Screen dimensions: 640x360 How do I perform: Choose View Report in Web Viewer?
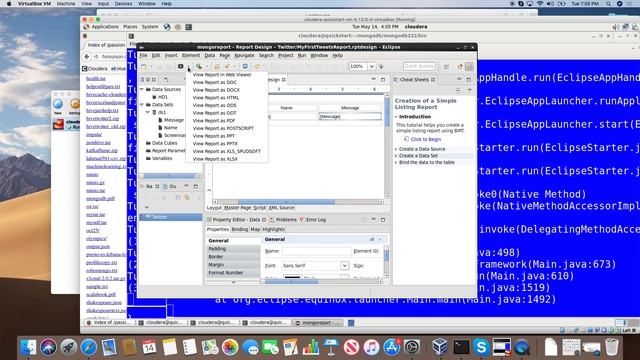tap(222, 75)
